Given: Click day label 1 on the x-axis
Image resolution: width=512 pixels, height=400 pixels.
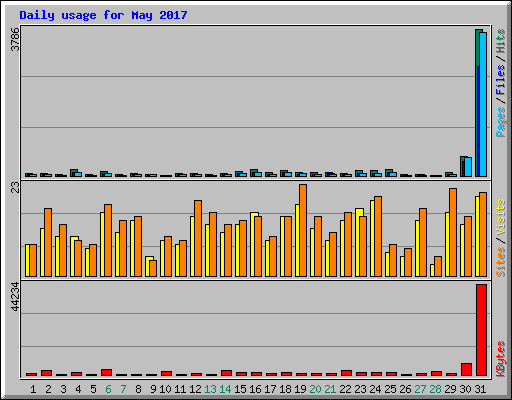Looking at the screenshot, I should point(33,389).
